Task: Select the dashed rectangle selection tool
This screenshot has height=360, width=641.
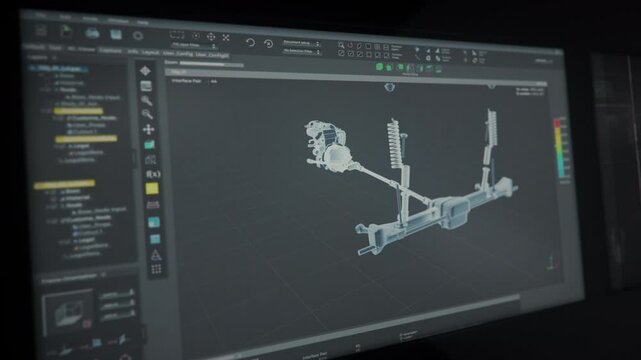Action: point(177,35)
